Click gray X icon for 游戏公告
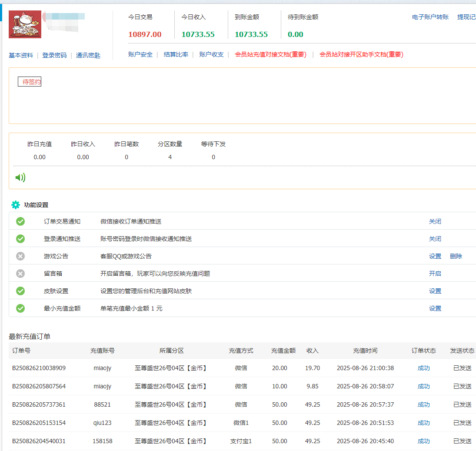Viewport: 476px width, 451px height. click(x=20, y=256)
